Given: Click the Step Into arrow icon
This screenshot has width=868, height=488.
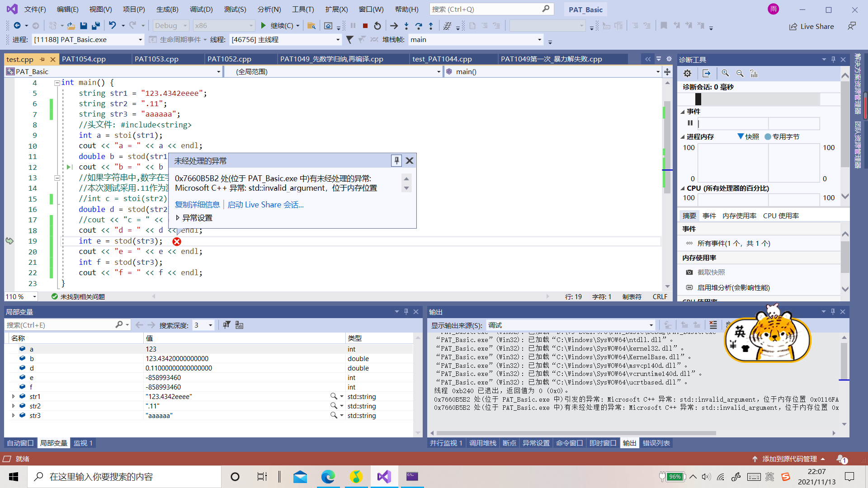Looking at the screenshot, I should 406,26.
